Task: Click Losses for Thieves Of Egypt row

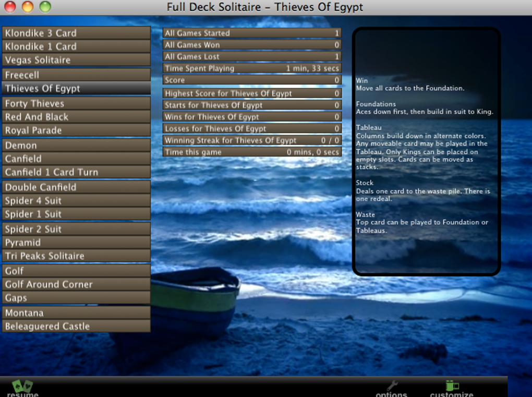Action: 252,129
